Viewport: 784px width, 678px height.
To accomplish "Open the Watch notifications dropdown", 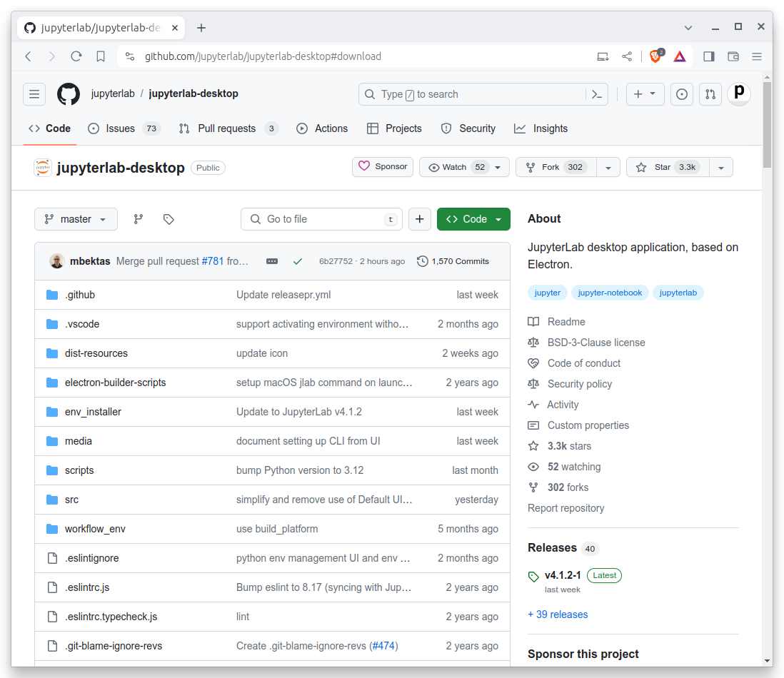I will pos(465,167).
